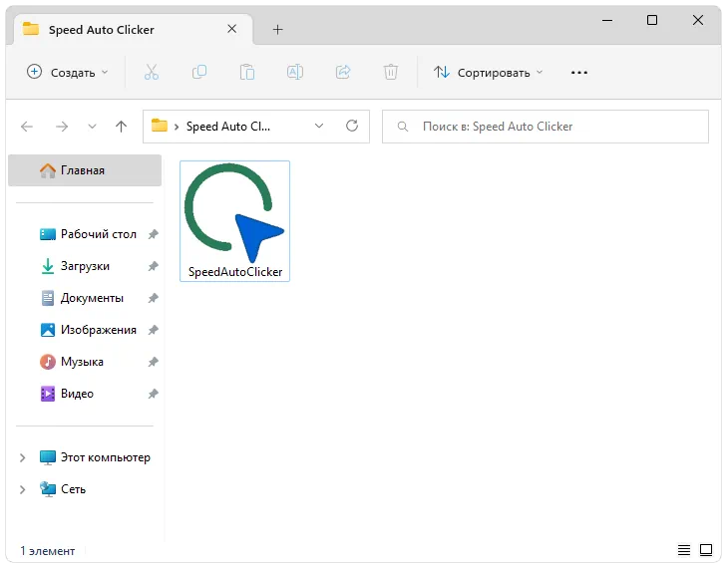Image resolution: width=728 pixels, height=569 pixels.
Task: Click the Copy icon in toolbar
Action: tap(199, 73)
